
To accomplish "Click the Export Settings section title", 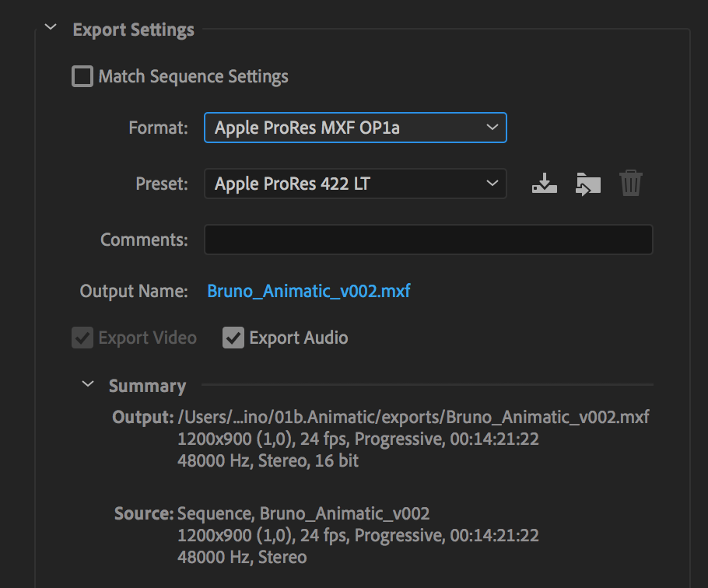I will (x=134, y=30).
